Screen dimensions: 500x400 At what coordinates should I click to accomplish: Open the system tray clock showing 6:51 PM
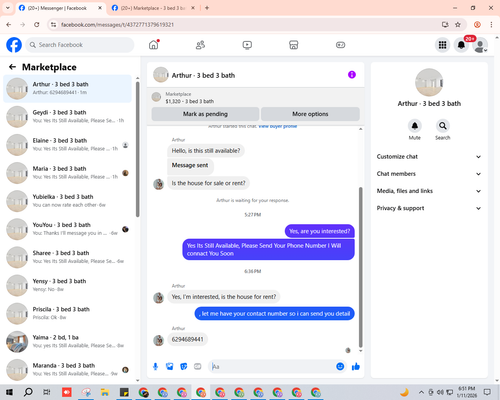tap(466, 392)
